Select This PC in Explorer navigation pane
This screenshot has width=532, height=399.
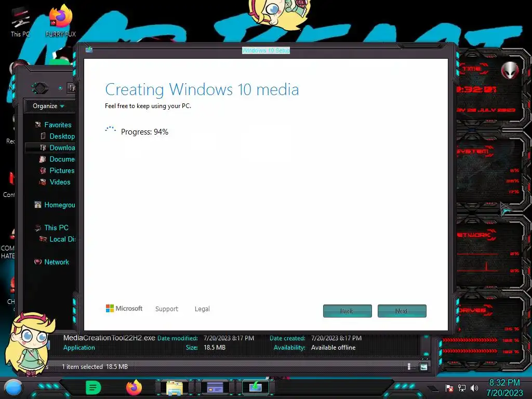coord(56,228)
